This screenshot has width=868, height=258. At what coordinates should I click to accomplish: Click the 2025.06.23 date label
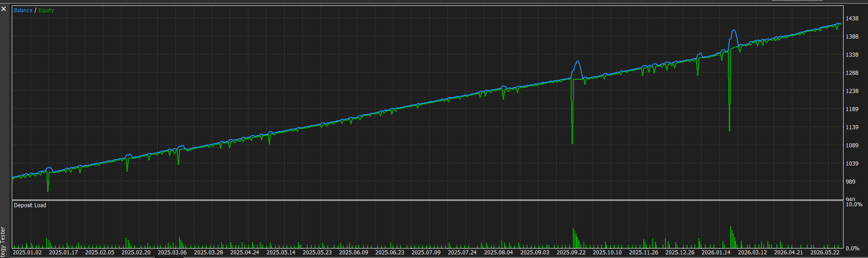(390, 253)
